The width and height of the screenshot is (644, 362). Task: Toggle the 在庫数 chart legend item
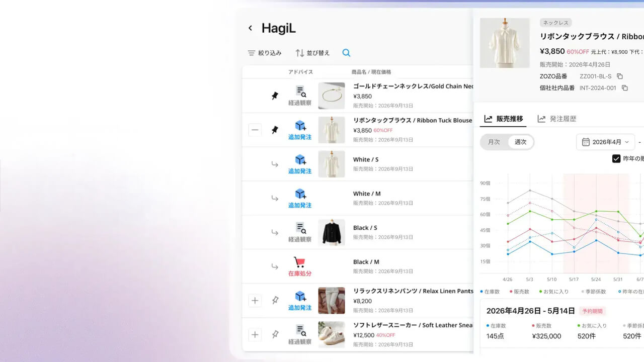tap(490, 292)
